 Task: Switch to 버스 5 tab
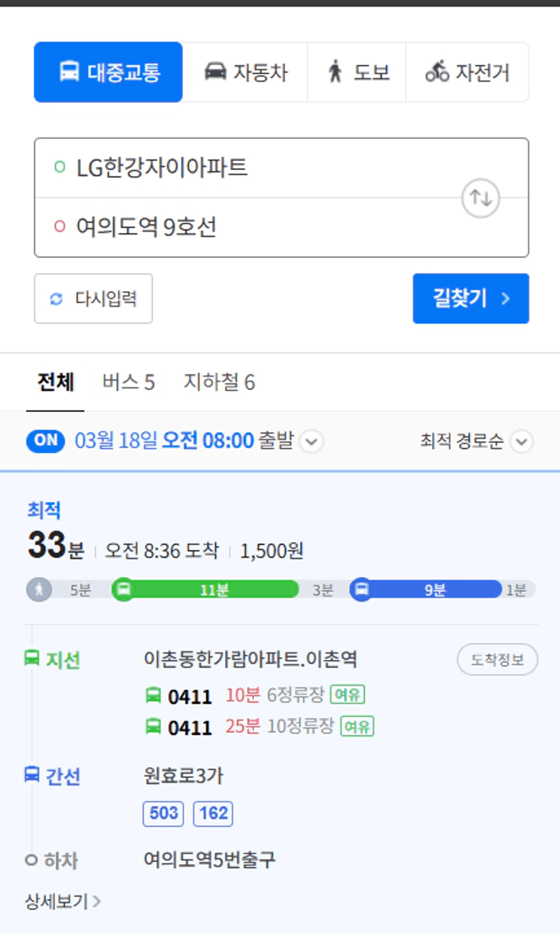(129, 383)
